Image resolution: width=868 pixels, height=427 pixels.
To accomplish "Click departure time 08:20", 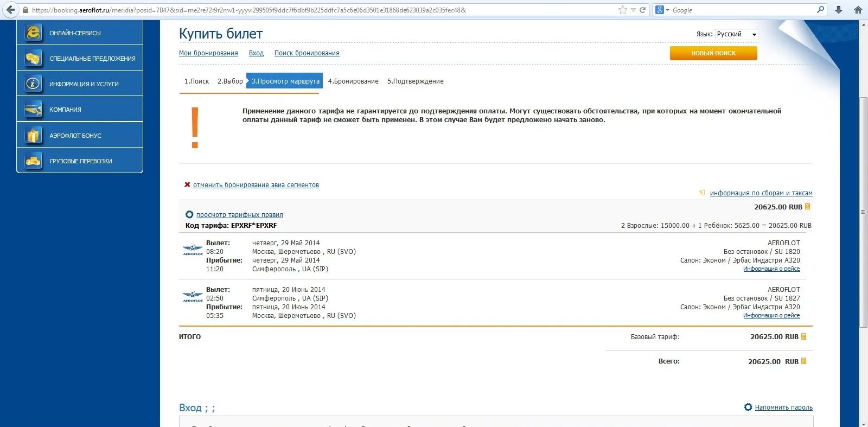I will 215,252.
